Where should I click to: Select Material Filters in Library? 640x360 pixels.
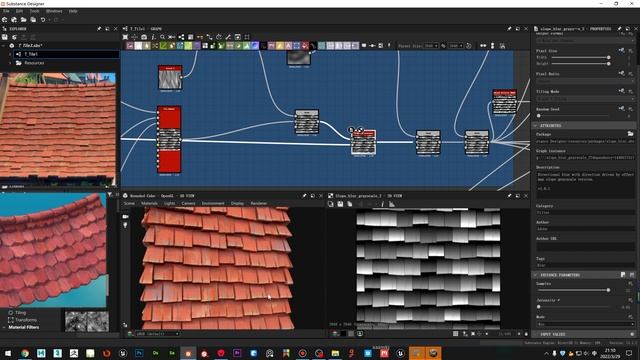pyautogui.click(x=24, y=327)
